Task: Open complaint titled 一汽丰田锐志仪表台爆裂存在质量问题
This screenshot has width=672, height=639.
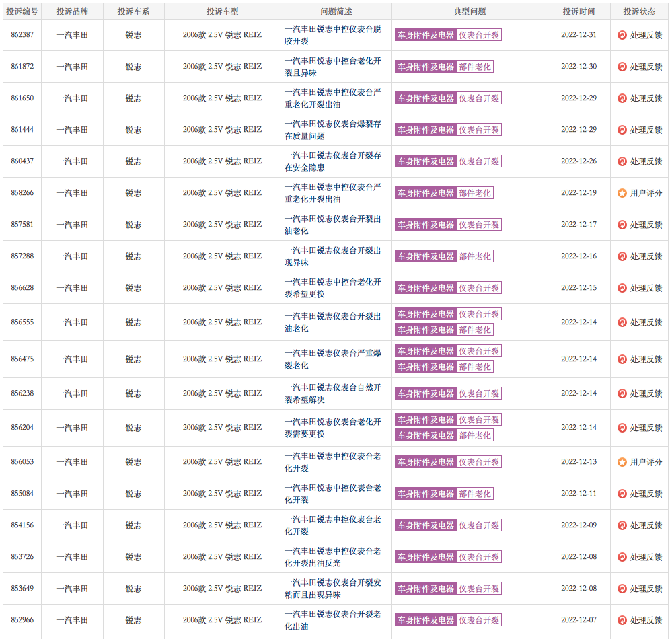Action: coord(332,130)
